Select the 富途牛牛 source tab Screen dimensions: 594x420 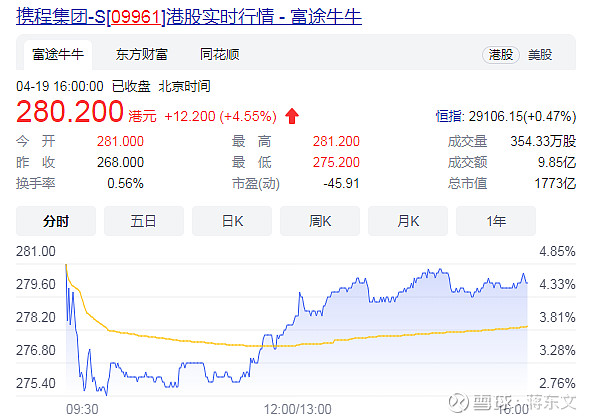[x=58, y=55]
